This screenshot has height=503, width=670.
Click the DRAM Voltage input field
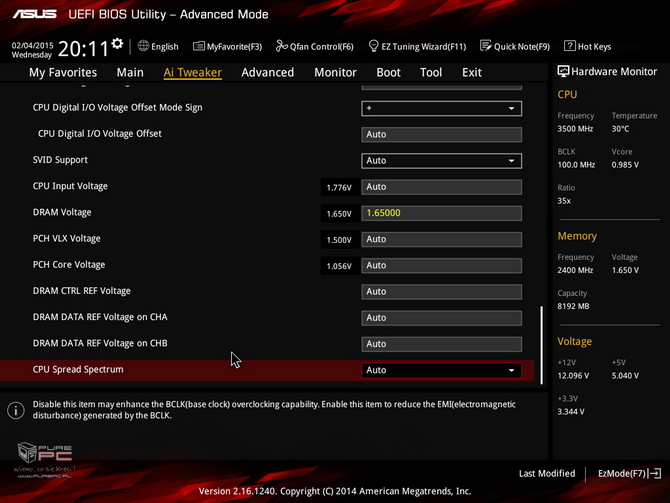click(441, 213)
